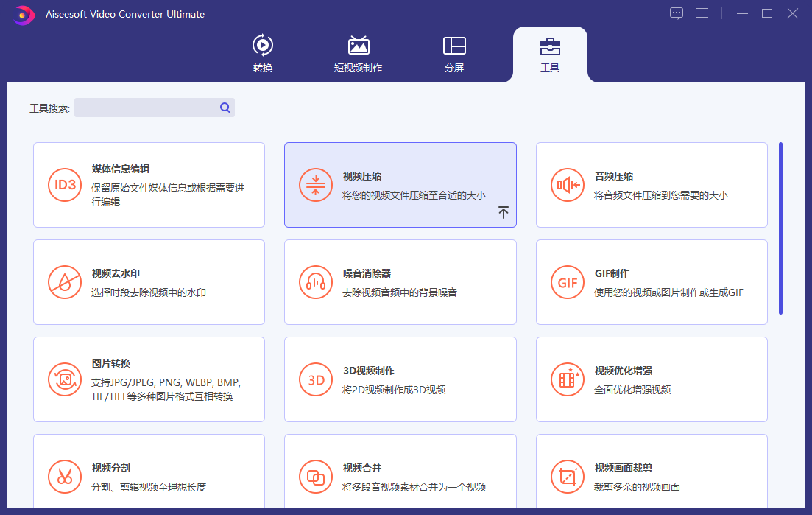Viewport: 812px width, 515px height.
Task: Click the ID3 media info editor icon
Action: click(x=66, y=185)
